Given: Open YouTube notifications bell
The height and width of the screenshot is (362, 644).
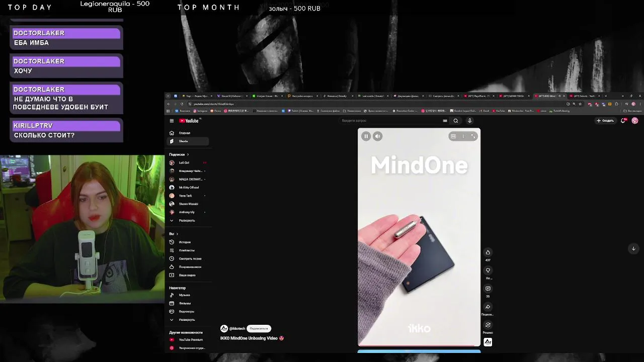Looking at the screenshot, I should click(623, 121).
